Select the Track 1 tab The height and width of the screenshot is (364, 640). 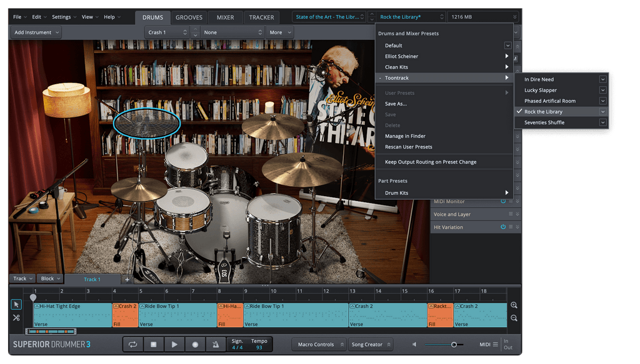(92, 279)
